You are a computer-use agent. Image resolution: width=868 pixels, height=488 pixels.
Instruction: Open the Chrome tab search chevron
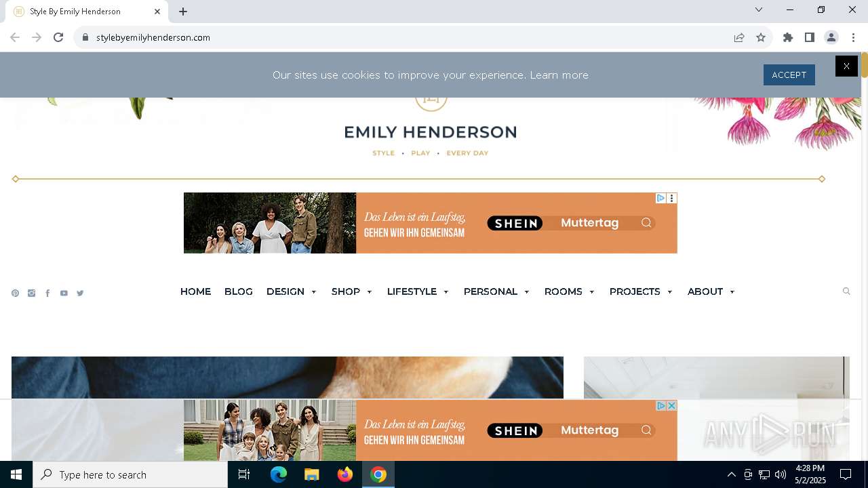click(759, 9)
